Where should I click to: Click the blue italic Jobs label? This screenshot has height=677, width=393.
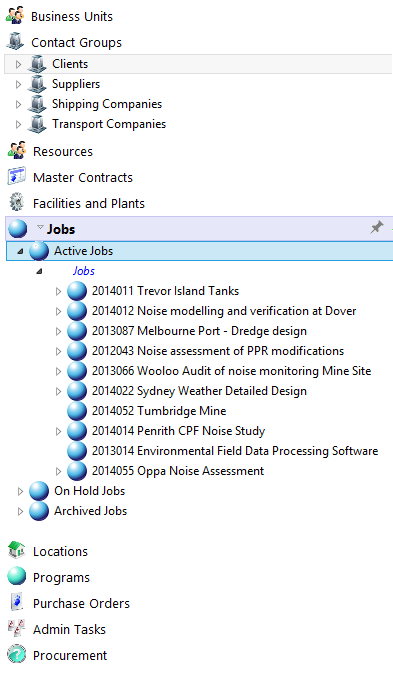(x=83, y=271)
